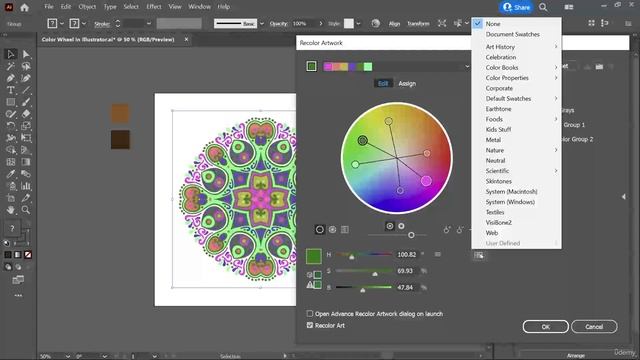
Task: Open the zoom level 50% dropdown
Action: click(67, 356)
